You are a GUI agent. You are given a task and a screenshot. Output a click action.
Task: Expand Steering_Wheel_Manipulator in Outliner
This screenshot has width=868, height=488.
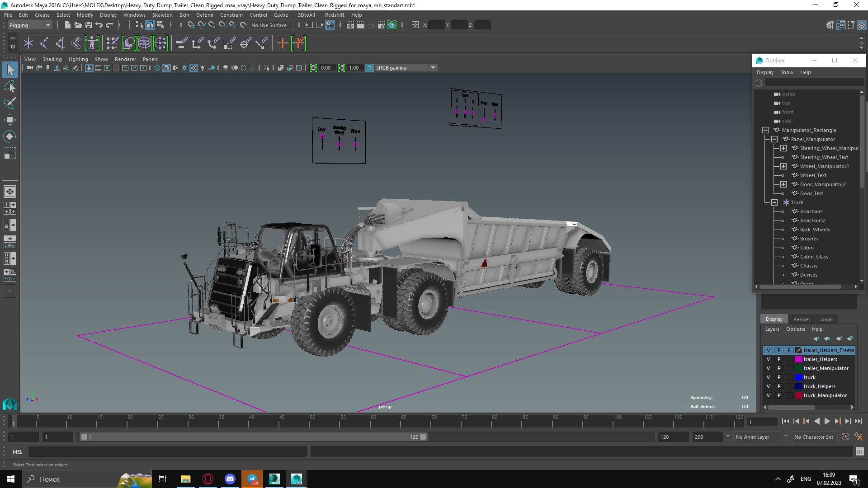point(783,148)
